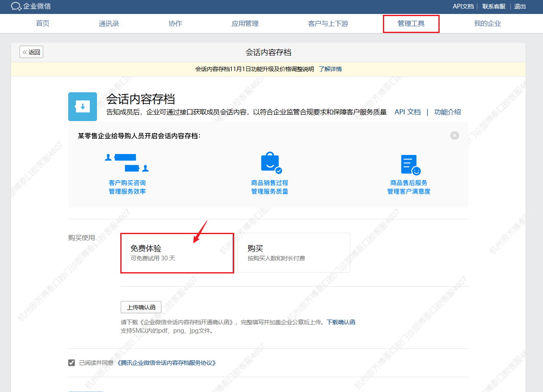Click the 客户购买咨询 chat bubbles icon
Viewport: 543px width, 392px height.
coord(127,163)
